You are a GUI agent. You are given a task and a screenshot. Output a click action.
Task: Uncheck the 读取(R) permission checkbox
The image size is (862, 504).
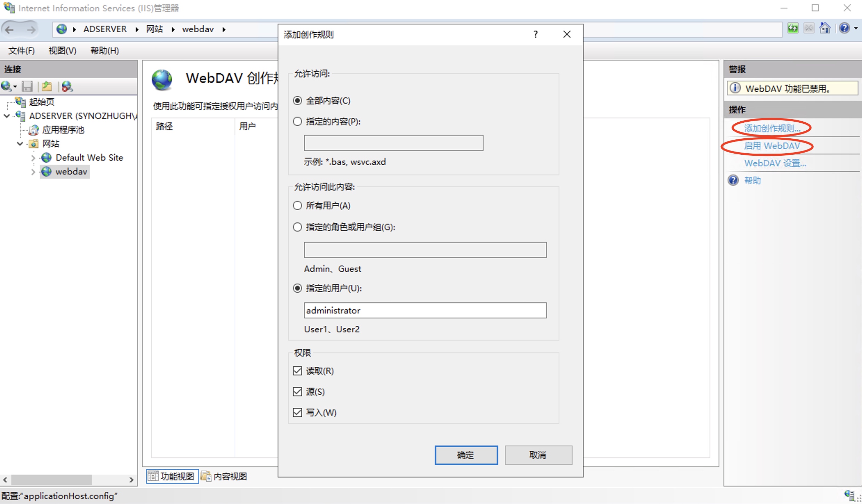pos(297,371)
